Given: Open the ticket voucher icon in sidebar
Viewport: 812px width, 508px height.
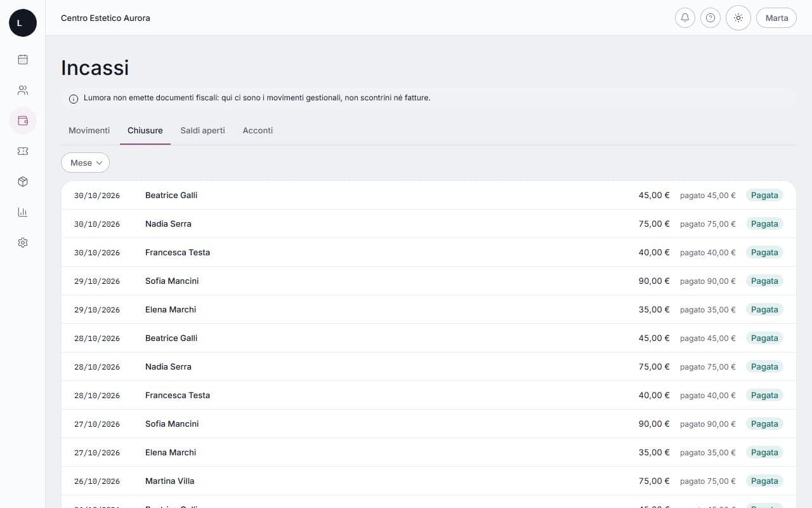Looking at the screenshot, I should point(23,151).
